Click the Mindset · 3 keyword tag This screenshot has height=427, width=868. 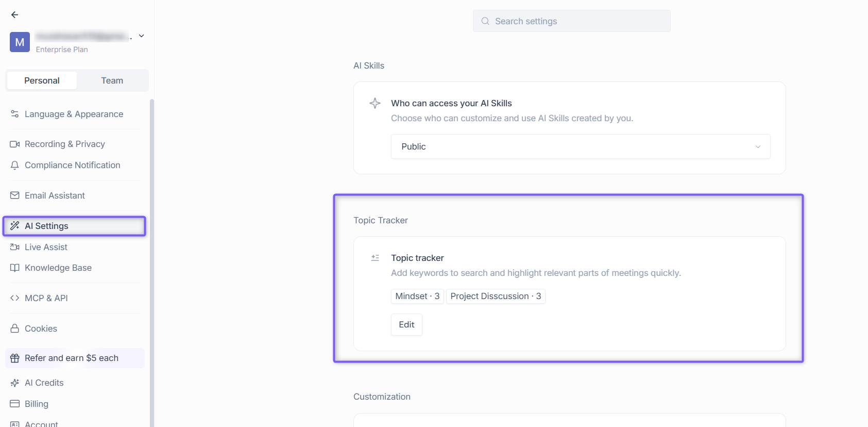point(417,296)
